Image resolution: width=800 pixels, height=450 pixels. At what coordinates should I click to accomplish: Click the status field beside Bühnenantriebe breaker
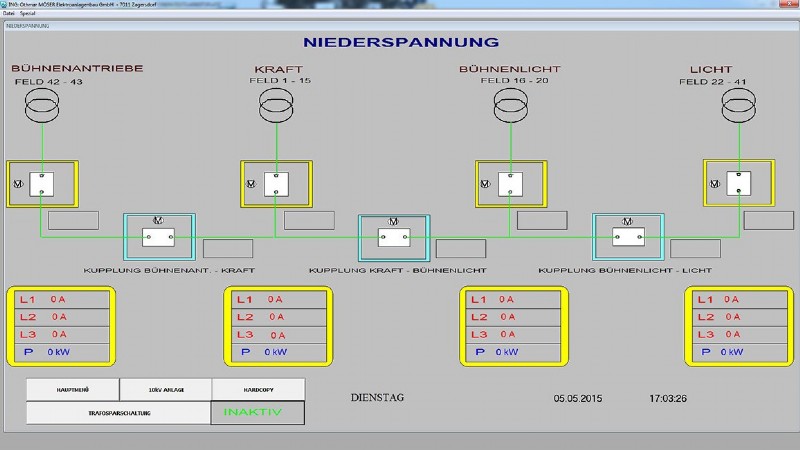coord(73,220)
